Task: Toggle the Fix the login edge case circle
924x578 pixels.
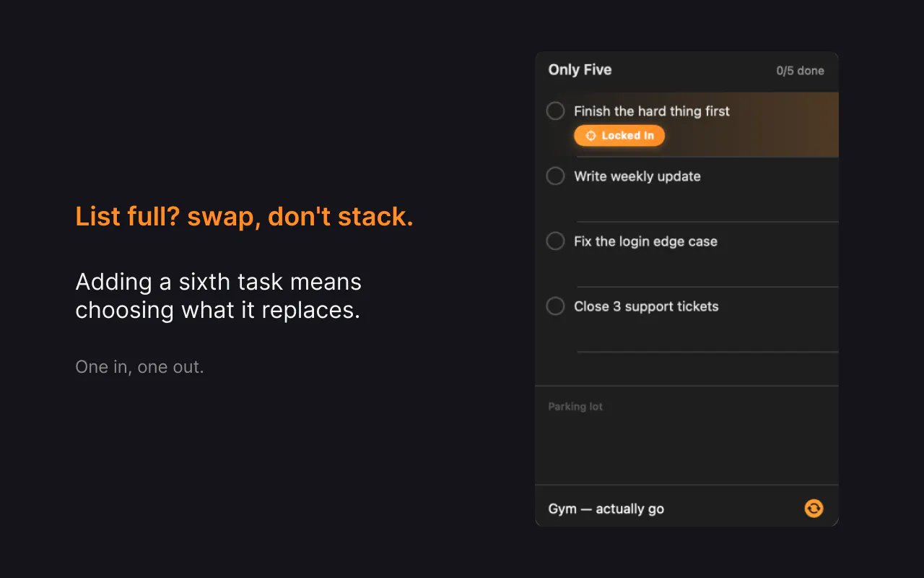Action: 555,241
